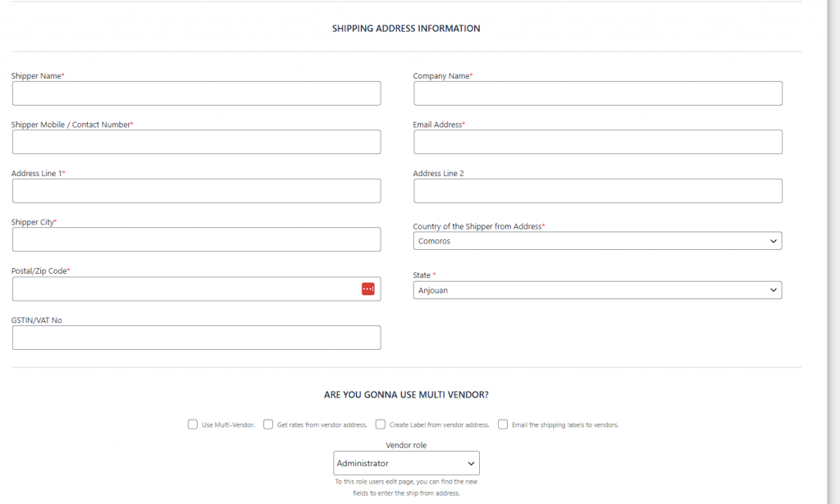Click the Are You Gonna Use Multi Vendor heading

406,395
